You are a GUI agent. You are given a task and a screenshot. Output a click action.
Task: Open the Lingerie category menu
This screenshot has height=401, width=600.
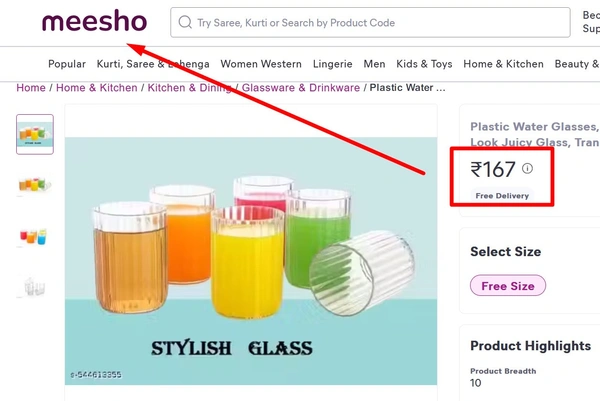coord(332,64)
